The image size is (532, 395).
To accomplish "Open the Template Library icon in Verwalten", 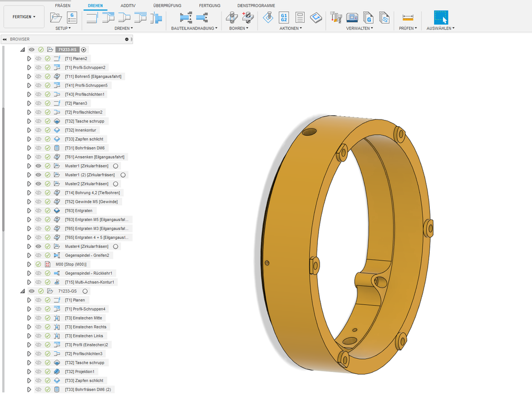I will pos(384,17).
